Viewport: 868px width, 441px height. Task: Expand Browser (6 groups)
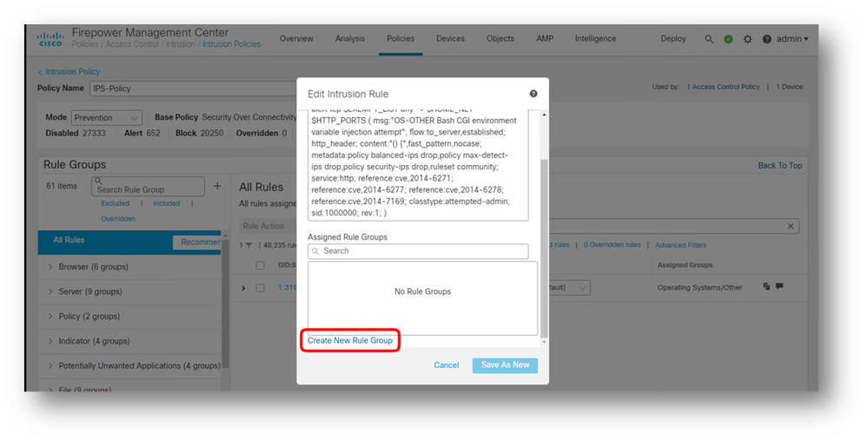click(x=50, y=267)
